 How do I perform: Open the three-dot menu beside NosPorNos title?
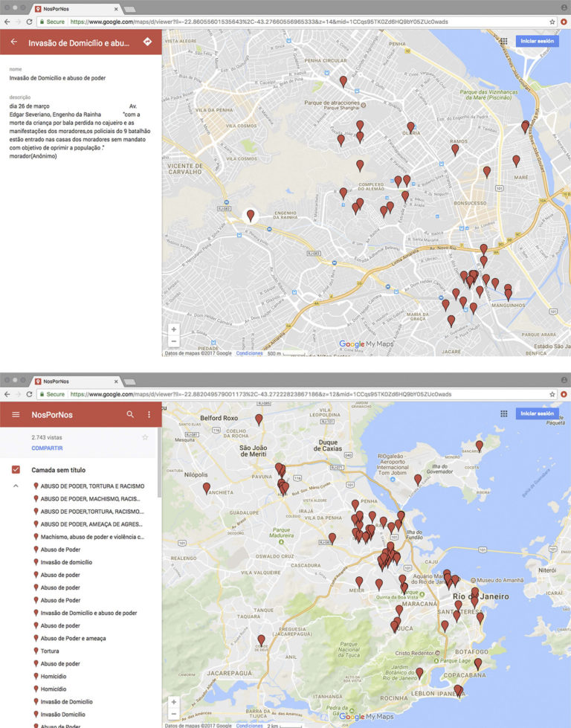(x=148, y=414)
